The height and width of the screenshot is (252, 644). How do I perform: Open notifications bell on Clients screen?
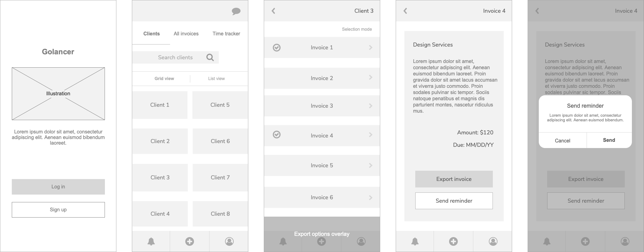[x=151, y=241]
